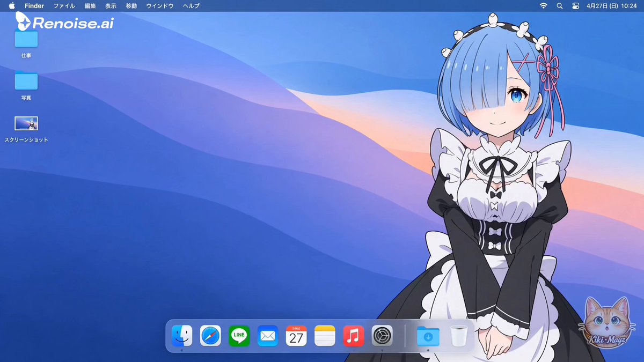Open the ウインドウ menu

[x=160, y=6]
